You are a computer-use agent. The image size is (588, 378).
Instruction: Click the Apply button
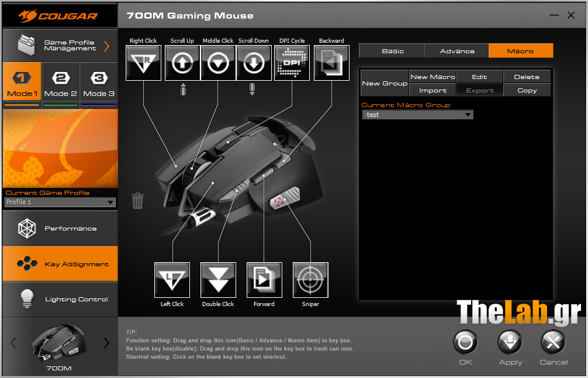[x=510, y=342]
